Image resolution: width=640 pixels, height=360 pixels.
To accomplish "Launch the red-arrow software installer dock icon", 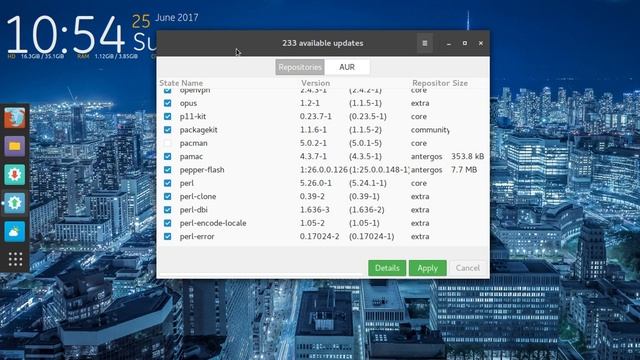I will (15, 175).
